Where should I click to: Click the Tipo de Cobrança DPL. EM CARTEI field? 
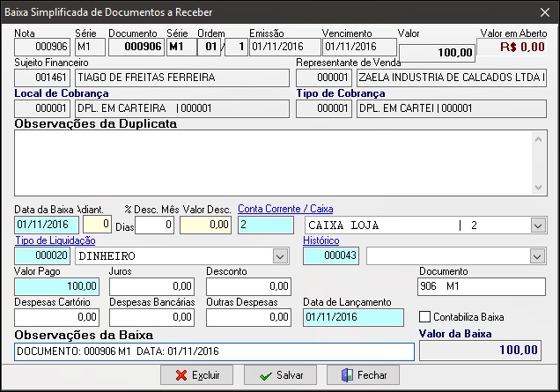point(452,108)
